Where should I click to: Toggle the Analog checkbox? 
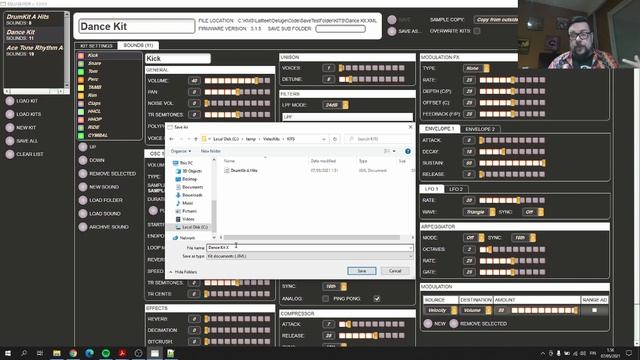coord(325,299)
